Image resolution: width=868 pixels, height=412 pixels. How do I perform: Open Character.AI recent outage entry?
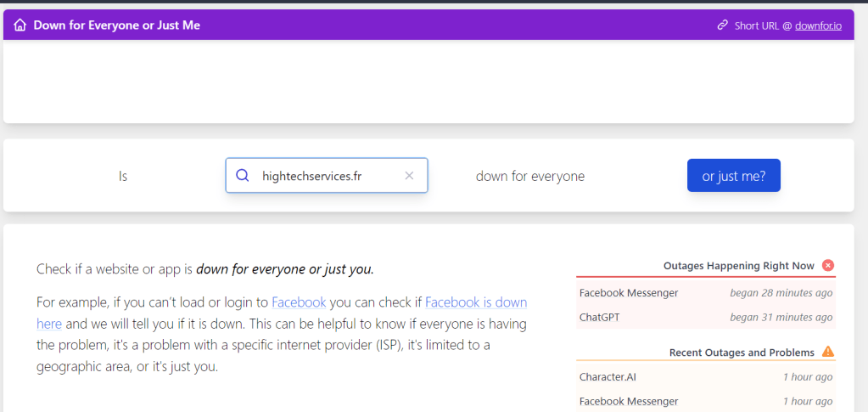point(608,377)
